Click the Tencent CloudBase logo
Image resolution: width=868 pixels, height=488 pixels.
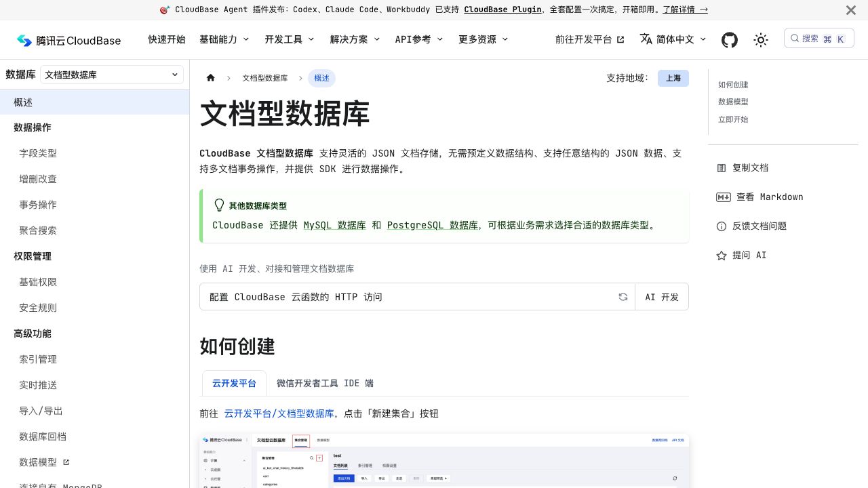click(68, 40)
